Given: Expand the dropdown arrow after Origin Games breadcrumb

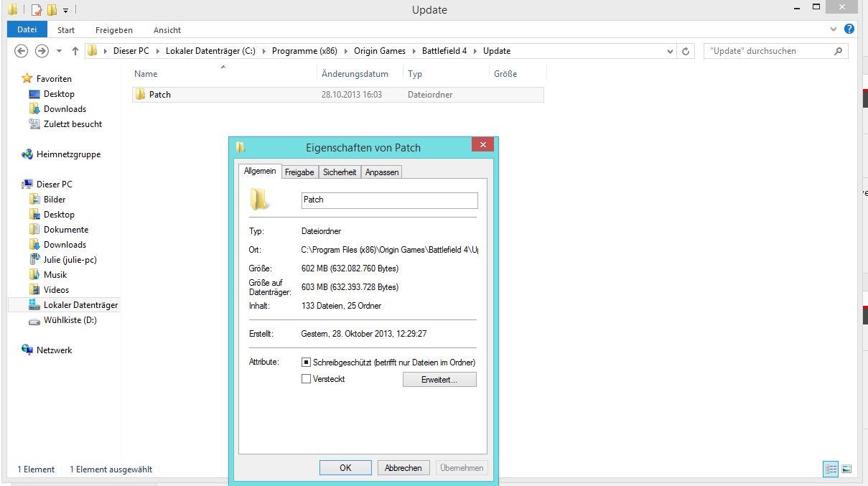Looking at the screenshot, I should pyautogui.click(x=414, y=51).
